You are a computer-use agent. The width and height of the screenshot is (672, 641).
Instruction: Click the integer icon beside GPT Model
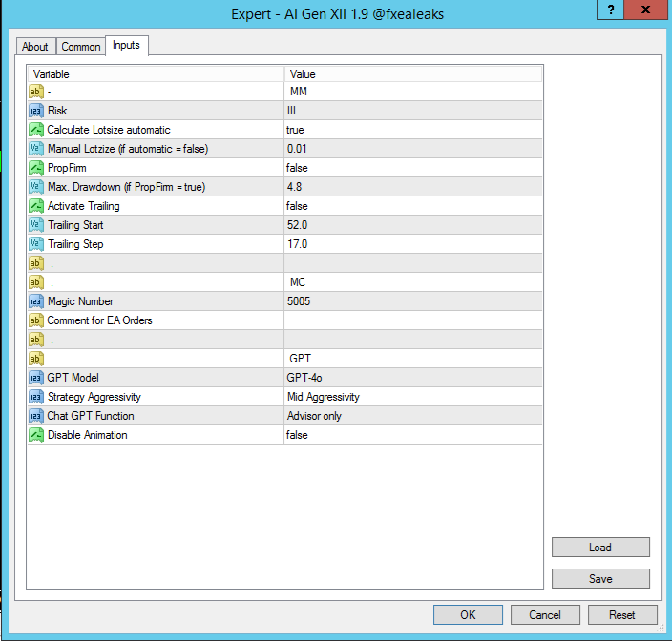[36, 378]
